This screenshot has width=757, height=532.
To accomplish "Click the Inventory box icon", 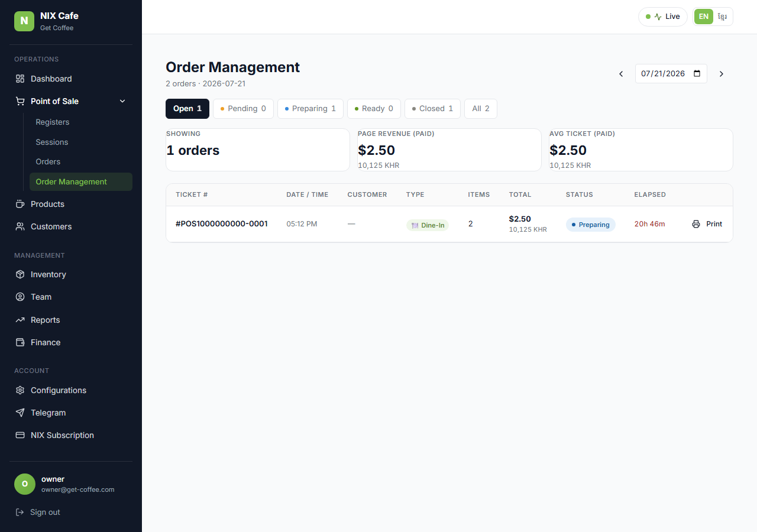I will click(x=20, y=274).
